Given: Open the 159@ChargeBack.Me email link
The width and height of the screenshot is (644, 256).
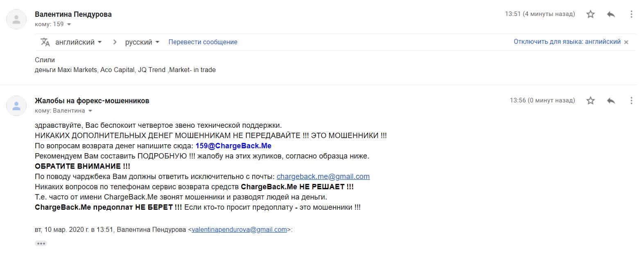Looking at the screenshot, I should coord(233,146).
